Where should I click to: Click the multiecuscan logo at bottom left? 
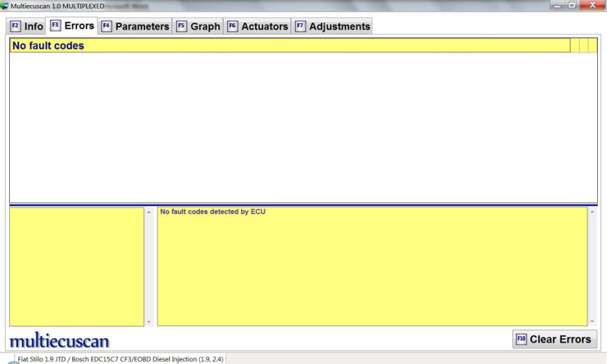(x=58, y=341)
